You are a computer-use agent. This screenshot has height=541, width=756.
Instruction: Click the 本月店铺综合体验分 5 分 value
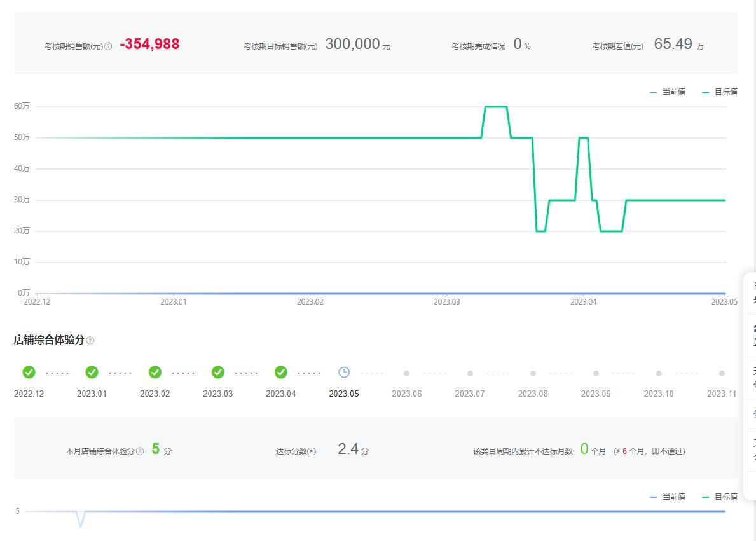coord(161,449)
